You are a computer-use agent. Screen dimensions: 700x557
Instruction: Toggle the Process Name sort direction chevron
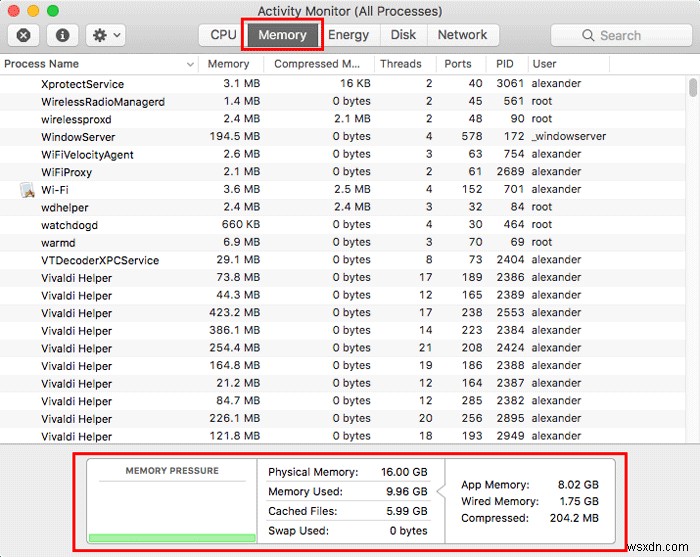point(190,64)
